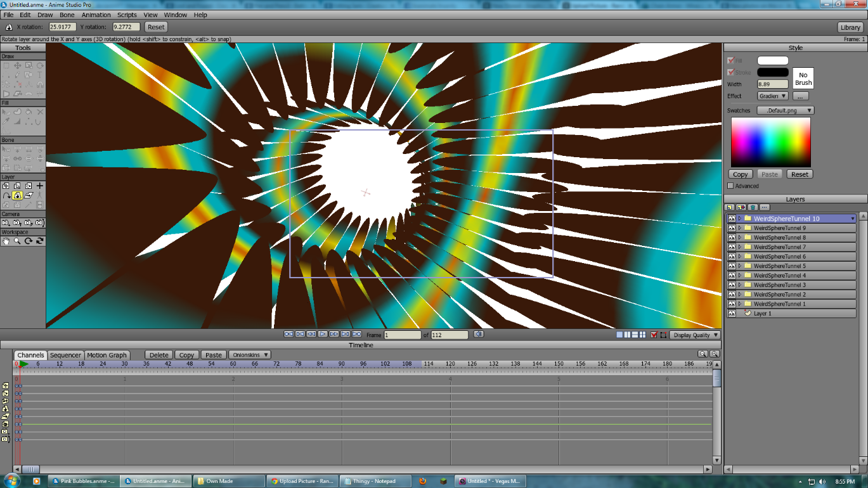Toggle audio mute speaker icon
The width and height of the screenshot is (868, 488).
pos(479,334)
